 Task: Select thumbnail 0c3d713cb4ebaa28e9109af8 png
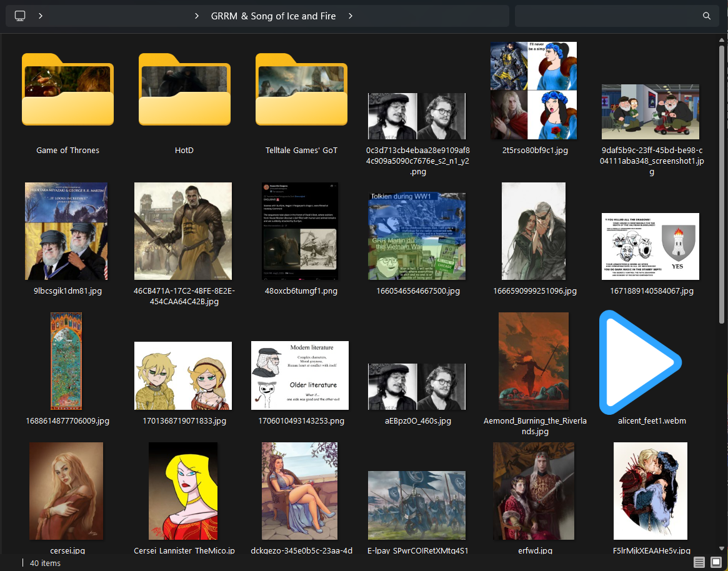pos(417,116)
